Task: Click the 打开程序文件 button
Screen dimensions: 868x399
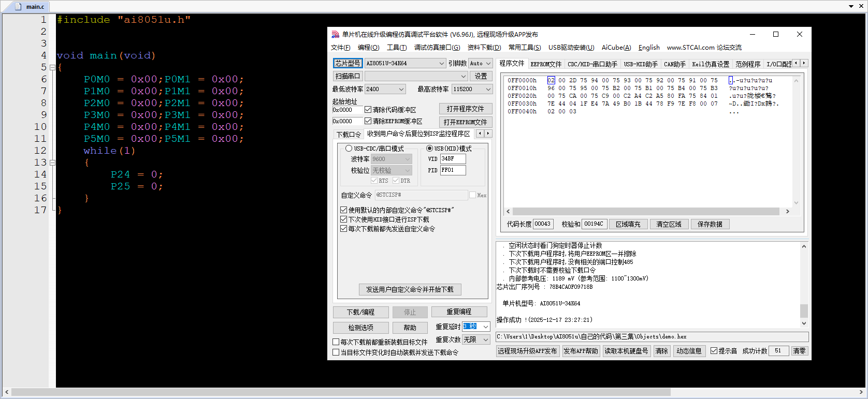Action: [465, 109]
